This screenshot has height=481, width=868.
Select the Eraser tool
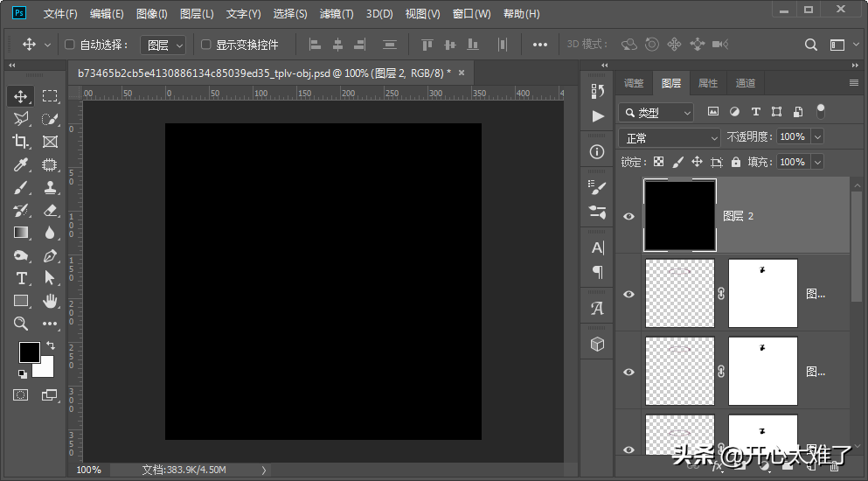point(50,210)
